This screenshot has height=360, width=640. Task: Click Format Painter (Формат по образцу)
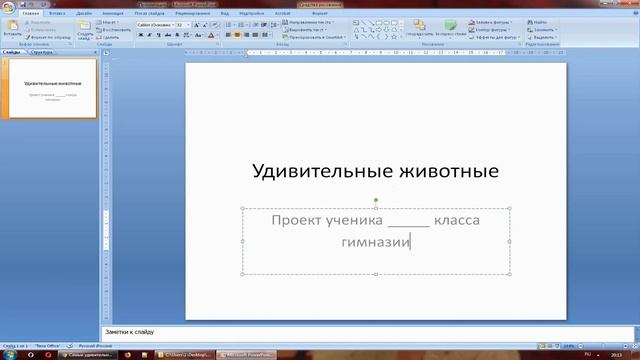48,37
